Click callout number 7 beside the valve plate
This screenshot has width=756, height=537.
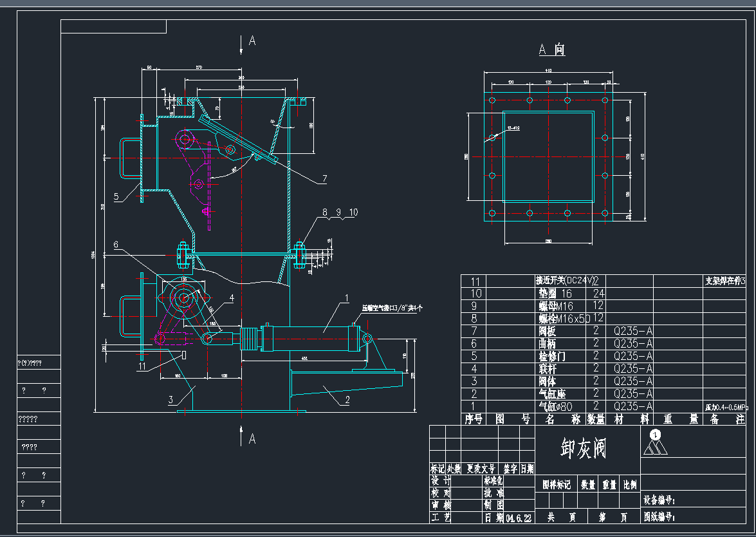click(325, 178)
